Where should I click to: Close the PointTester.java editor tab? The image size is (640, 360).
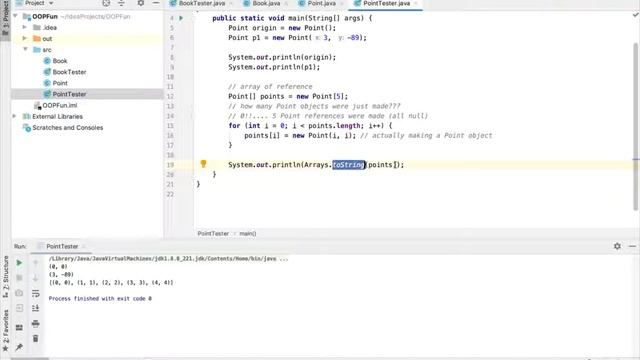416,3
